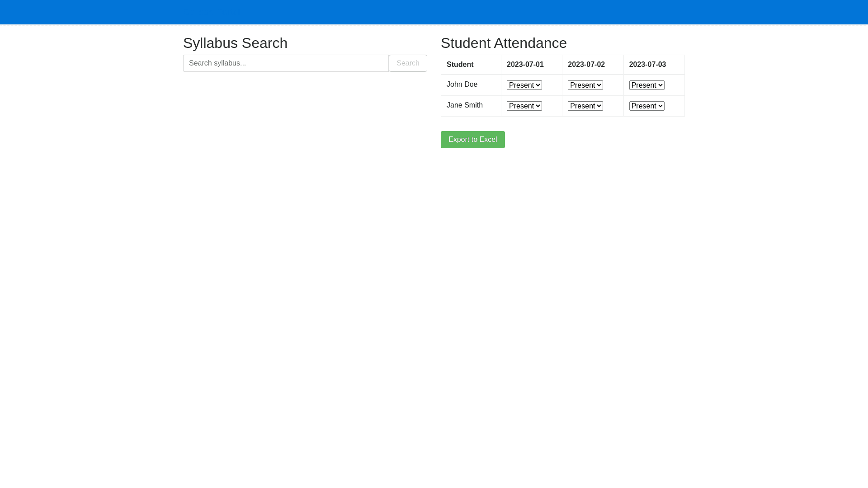Select the 2023-07-02 column header

point(586,65)
